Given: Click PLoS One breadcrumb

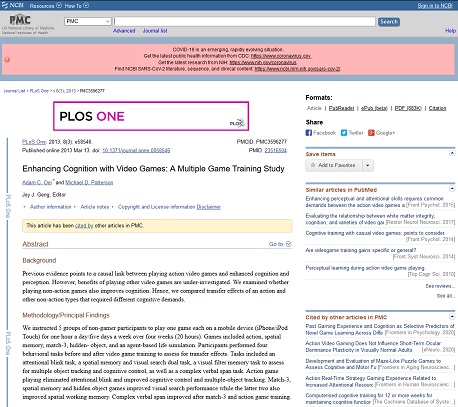Looking at the screenshot, I should pos(39,91).
